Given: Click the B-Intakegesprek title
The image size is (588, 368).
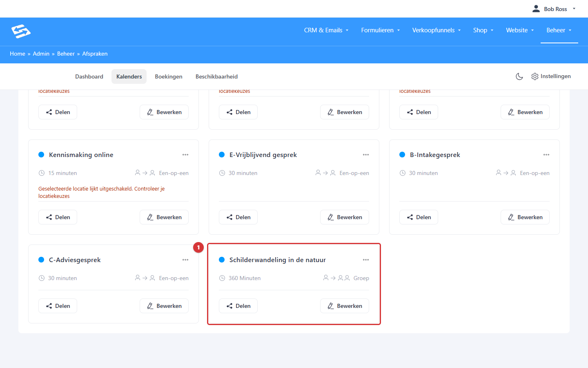Looking at the screenshot, I should tap(435, 155).
